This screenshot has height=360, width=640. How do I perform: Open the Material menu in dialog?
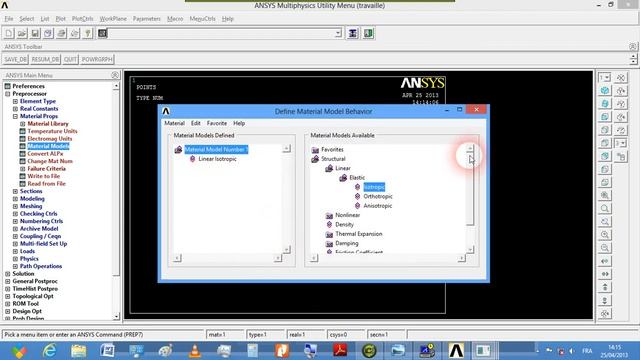[174, 123]
